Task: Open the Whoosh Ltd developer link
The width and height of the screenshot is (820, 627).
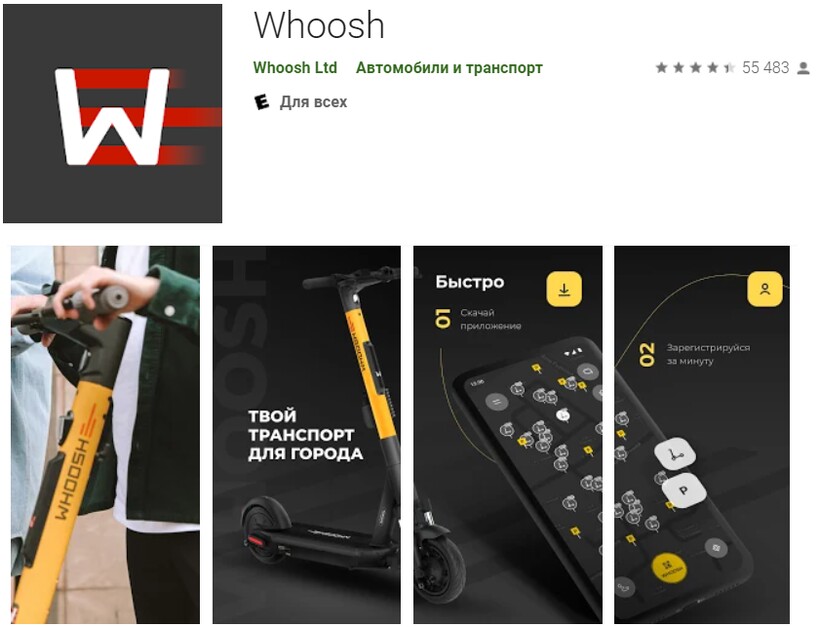Action: coord(295,67)
